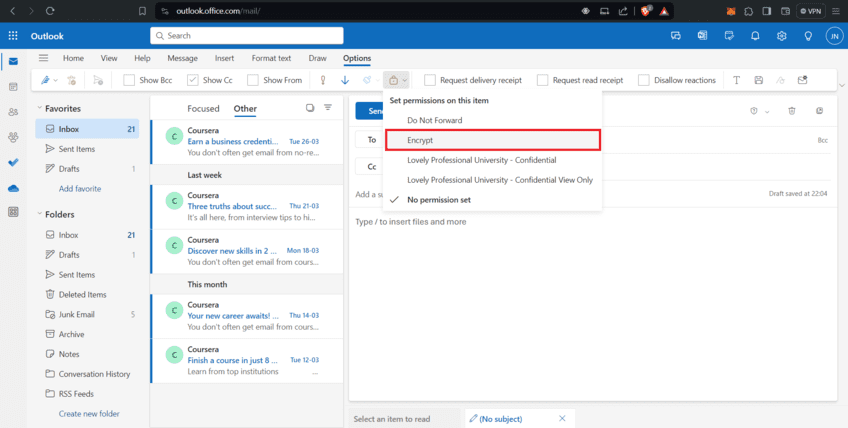Set high importance with exclamation icon
Image resolution: width=848 pixels, height=428 pixels.
click(323, 80)
